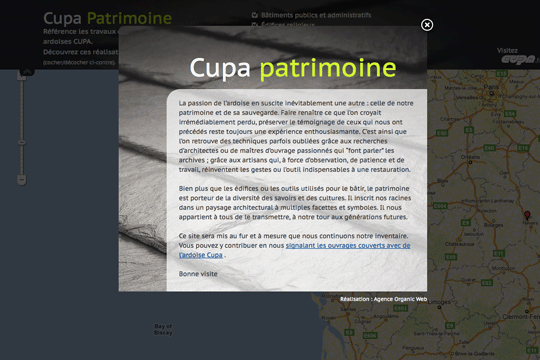This screenshot has height=360, width=540.
Task: Toggle Bâtiments publics et administratifs checkbox
Action: 255,15
